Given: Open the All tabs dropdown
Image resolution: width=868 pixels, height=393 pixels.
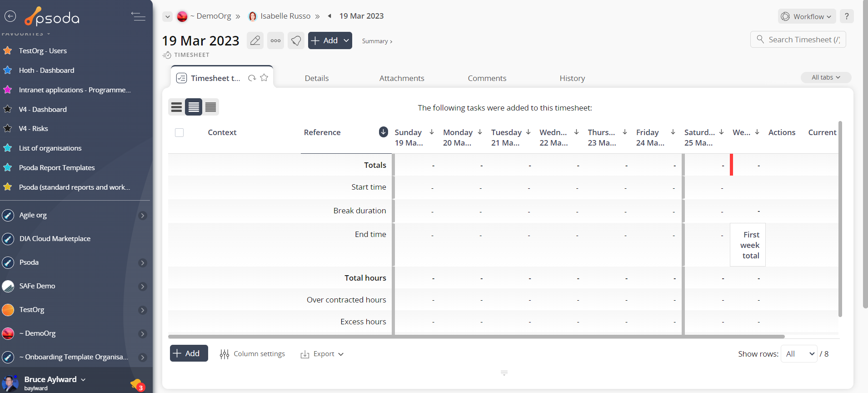Looking at the screenshot, I should (x=826, y=77).
